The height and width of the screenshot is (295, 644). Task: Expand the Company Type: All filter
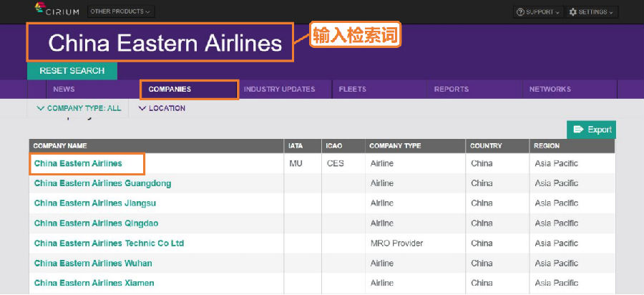click(78, 108)
